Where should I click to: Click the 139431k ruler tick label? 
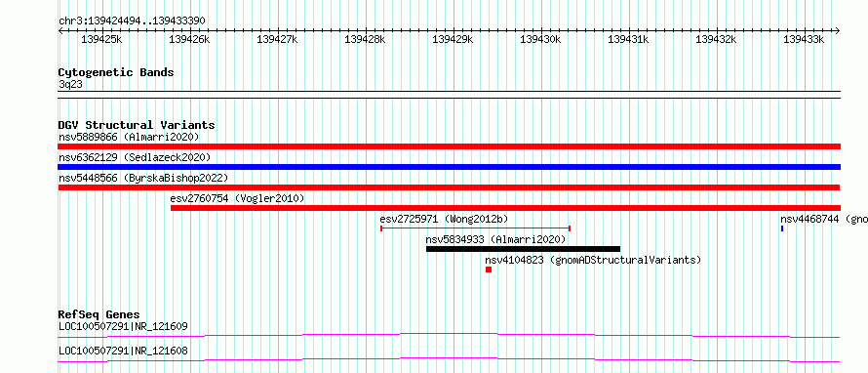tap(628, 39)
